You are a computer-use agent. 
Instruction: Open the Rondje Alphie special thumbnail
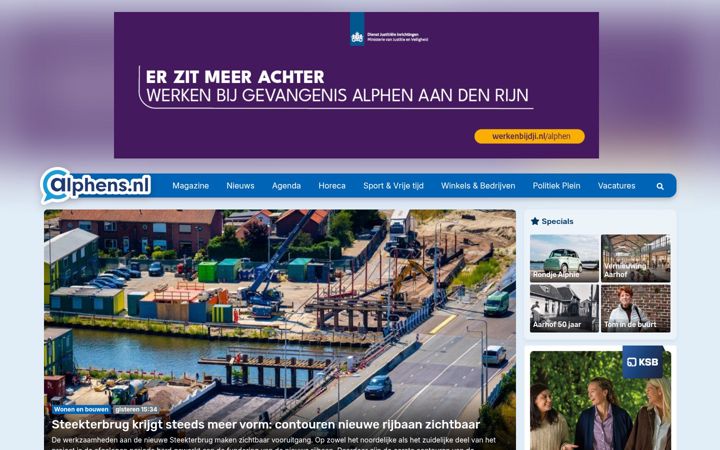[x=564, y=258]
